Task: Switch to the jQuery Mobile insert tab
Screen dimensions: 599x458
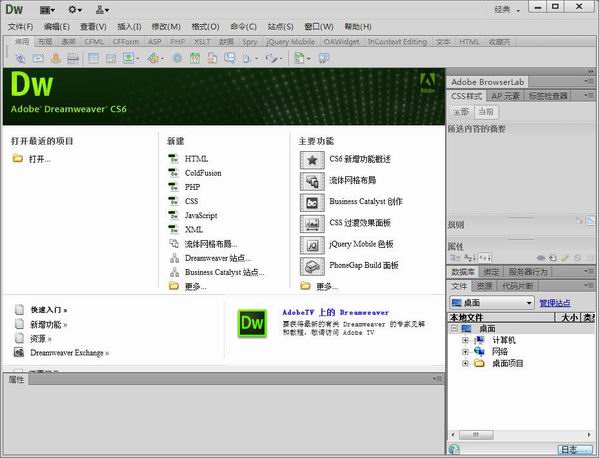Action: [x=290, y=42]
